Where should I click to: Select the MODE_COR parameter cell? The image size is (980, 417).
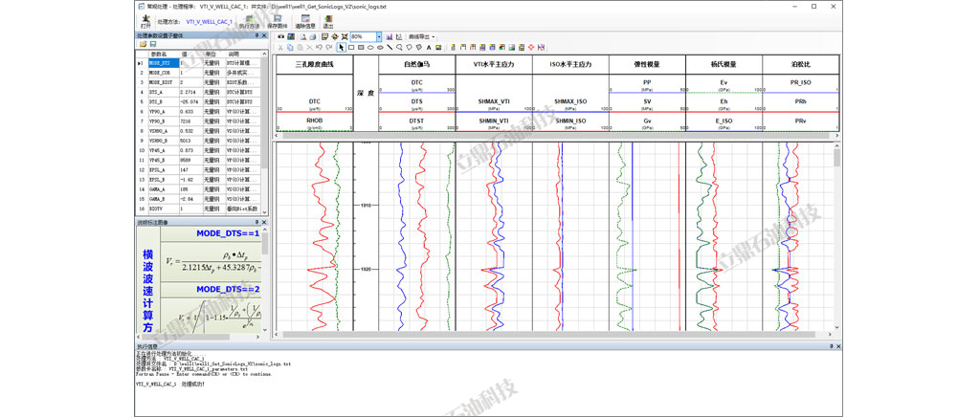(163, 73)
